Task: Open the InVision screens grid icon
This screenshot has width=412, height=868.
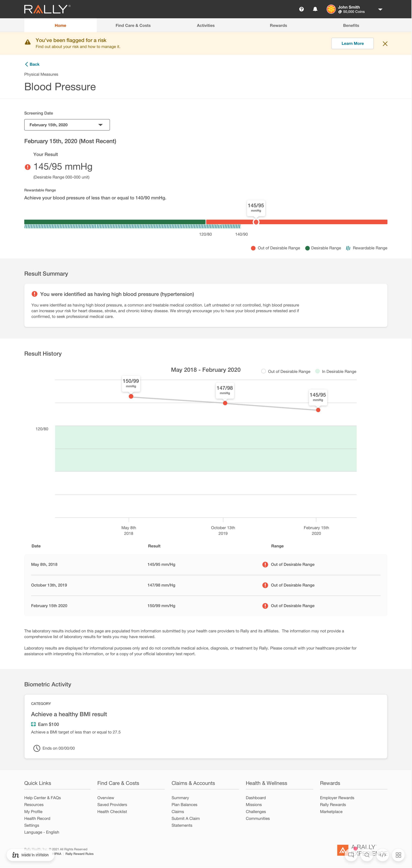Action: (x=398, y=855)
